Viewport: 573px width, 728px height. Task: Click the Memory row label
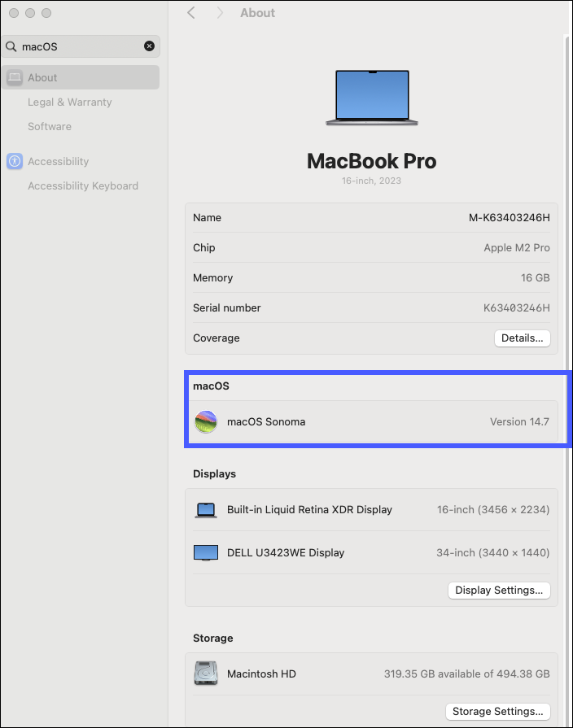[213, 277]
